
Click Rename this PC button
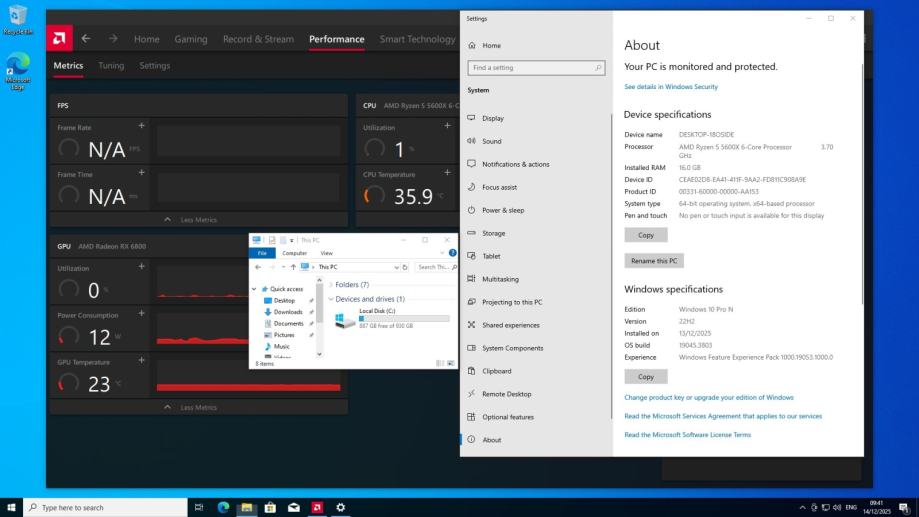point(654,261)
